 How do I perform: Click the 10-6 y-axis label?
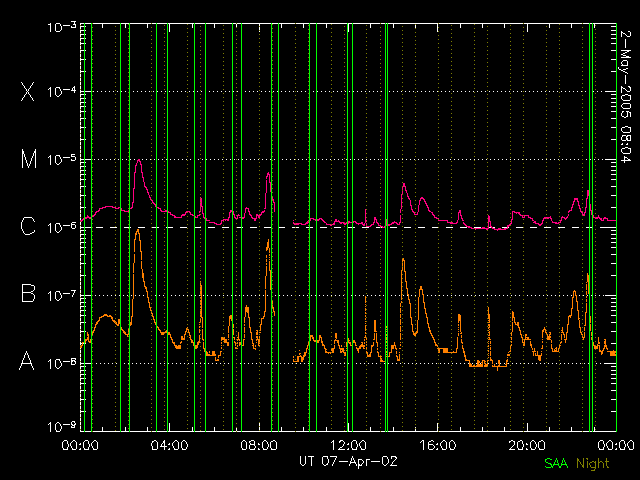62,227
